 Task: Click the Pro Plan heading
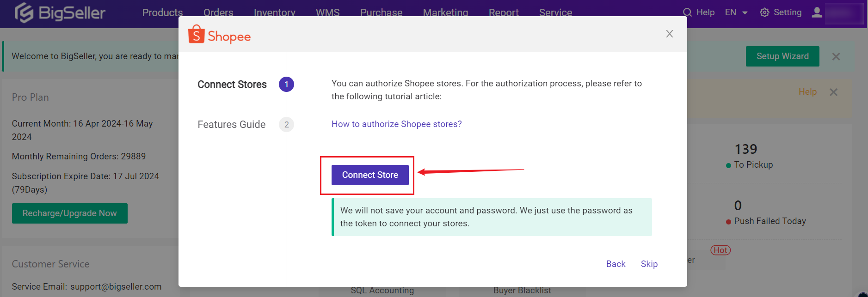(x=30, y=97)
